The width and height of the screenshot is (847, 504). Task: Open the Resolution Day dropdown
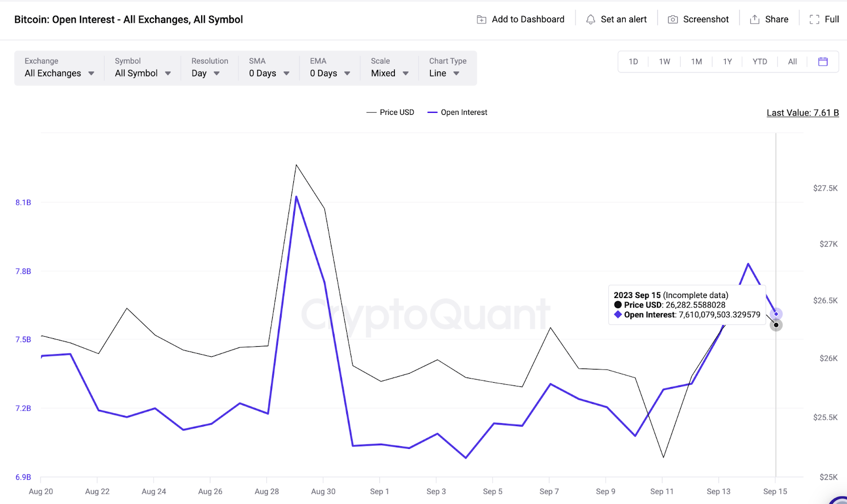pos(209,68)
